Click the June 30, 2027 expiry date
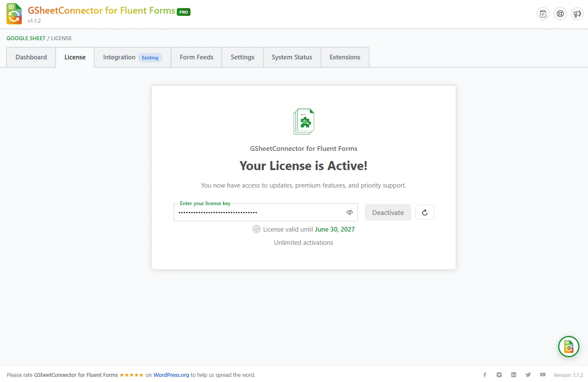 point(335,229)
